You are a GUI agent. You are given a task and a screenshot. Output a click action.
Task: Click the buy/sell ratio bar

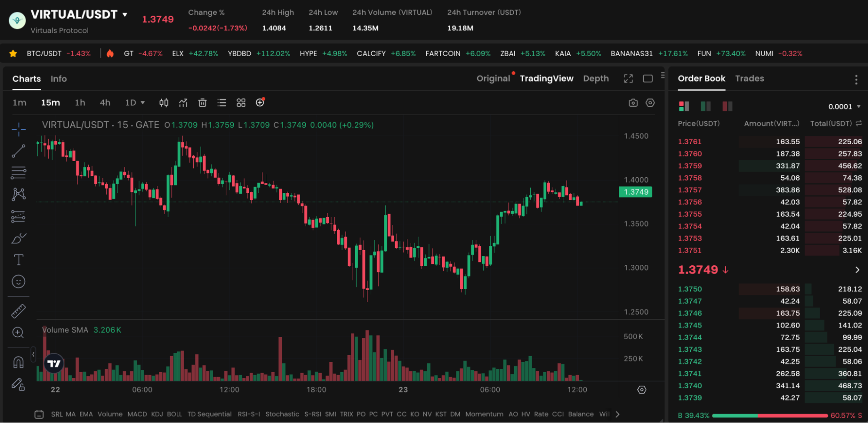coord(770,416)
